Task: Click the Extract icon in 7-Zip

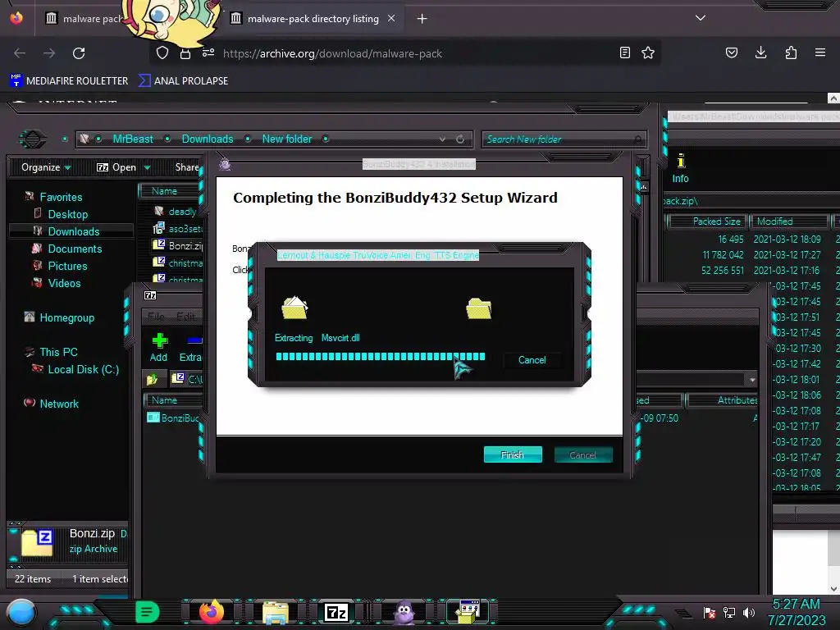Action: point(191,347)
